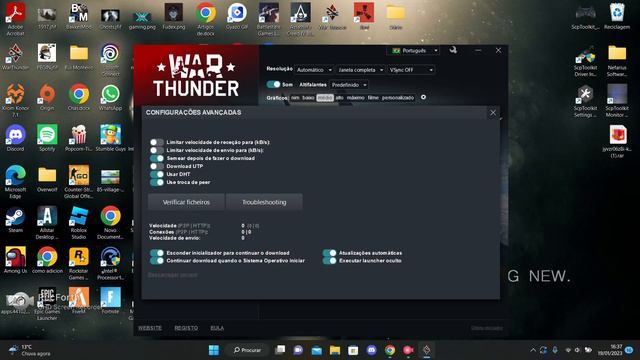
Task: Click the gear icon beside graphics presets
Action: 423,97
